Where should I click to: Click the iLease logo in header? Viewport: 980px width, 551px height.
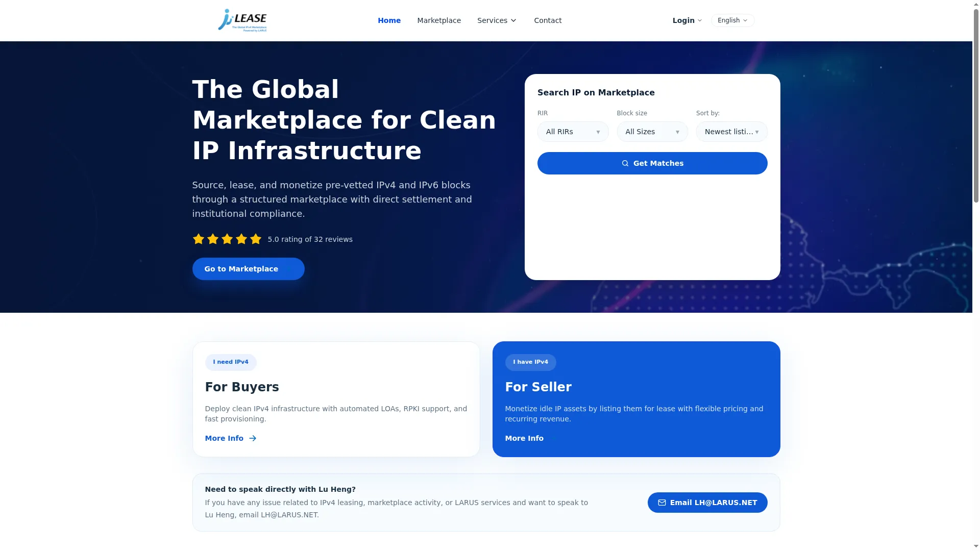pyautogui.click(x=242, y=20)
